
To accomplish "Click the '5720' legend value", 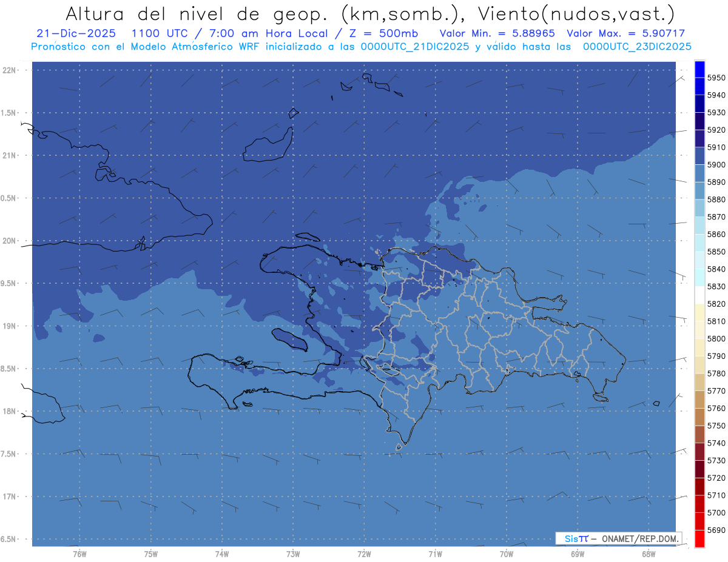I will 716,478.
